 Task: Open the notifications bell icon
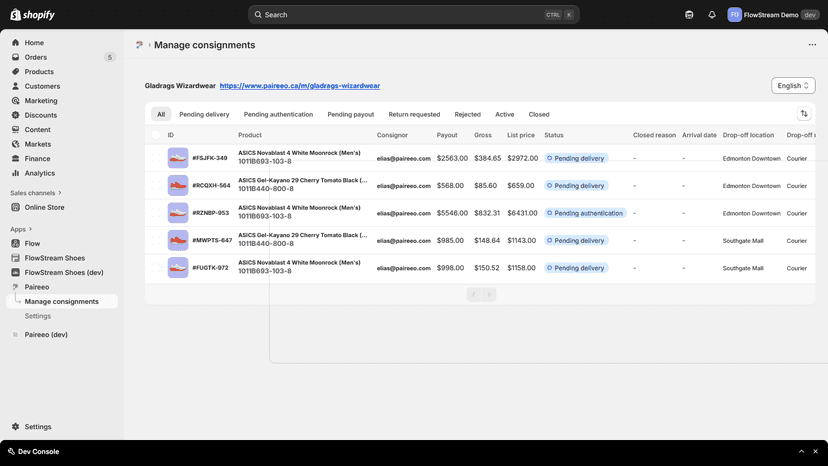point(712,15)
